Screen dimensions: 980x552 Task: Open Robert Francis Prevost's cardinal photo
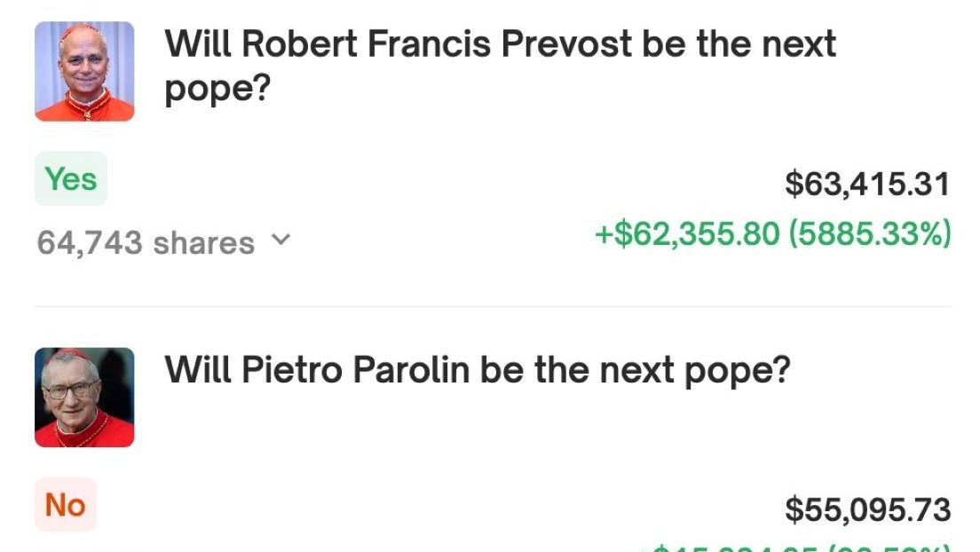84,71
